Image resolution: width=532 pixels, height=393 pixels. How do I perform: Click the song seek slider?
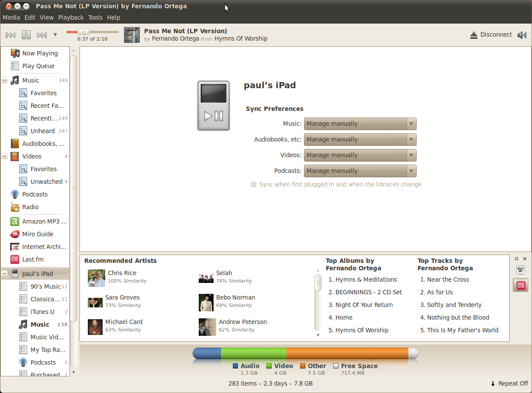(92, 32)
